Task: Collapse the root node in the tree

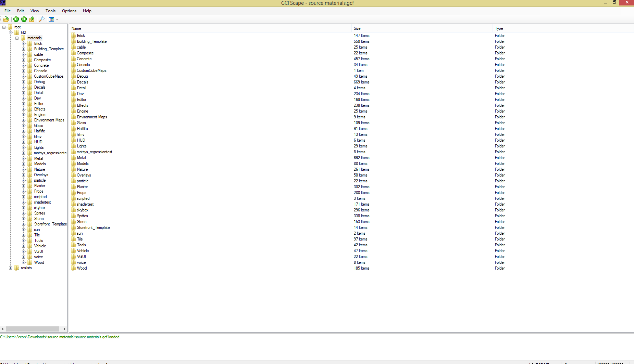Action: (x=4, y=27)
